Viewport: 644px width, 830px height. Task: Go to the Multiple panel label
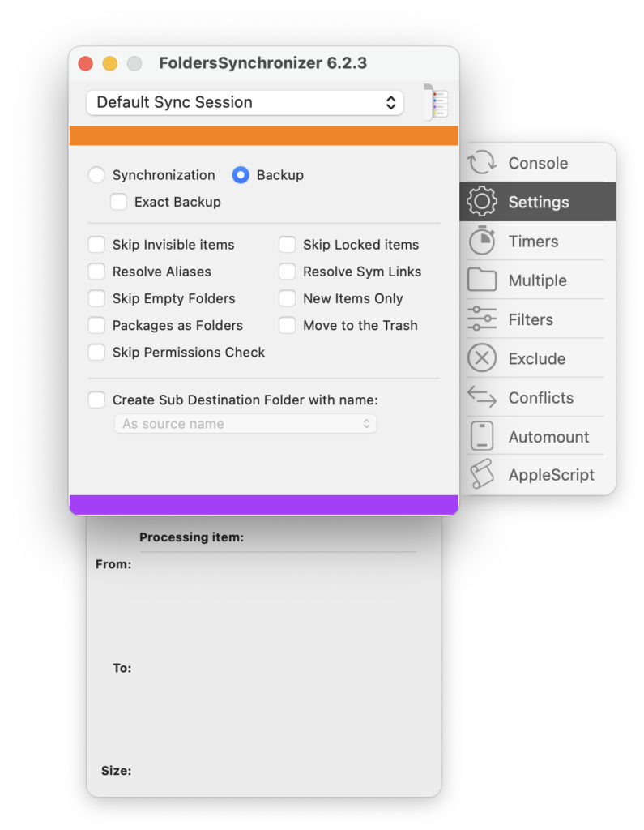click(x=538, y=280)
